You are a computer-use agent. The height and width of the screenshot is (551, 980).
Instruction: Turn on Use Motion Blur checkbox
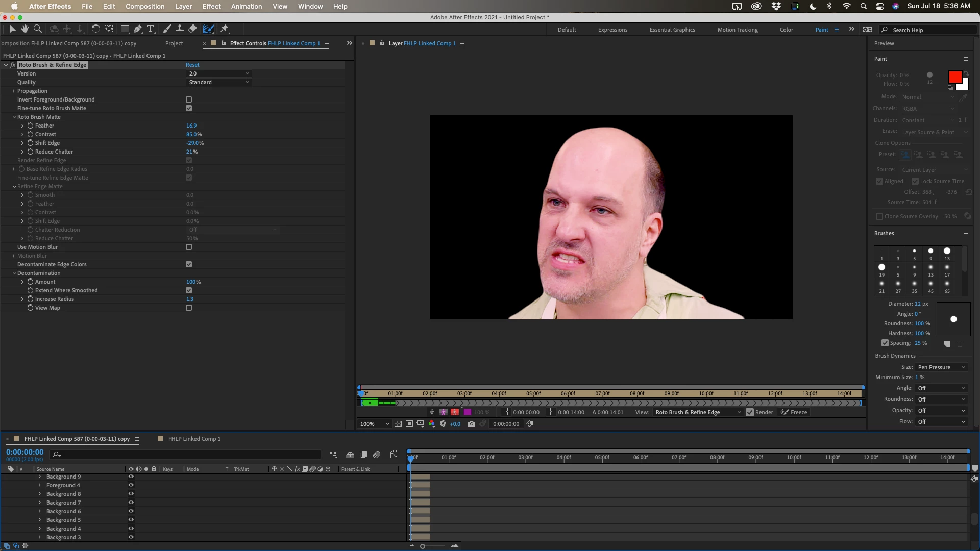[x=189, y=247]
